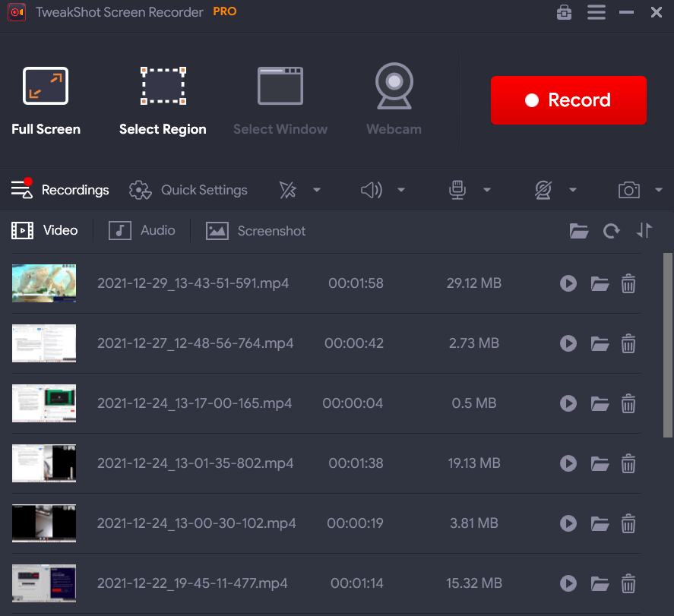This screenshot has height=616, width=674.
Task: Expand the speaker audio dropdown
Action: (x=401, y=190)
